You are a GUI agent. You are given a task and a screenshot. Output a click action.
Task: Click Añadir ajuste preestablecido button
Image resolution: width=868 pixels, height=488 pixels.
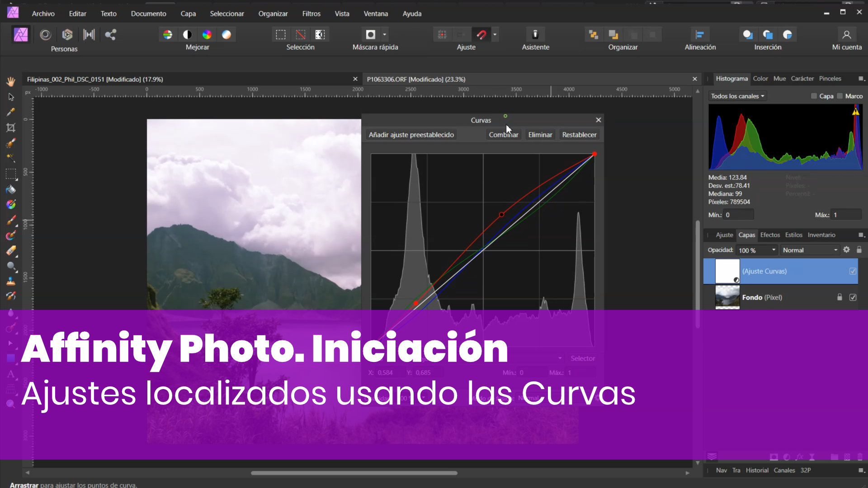[411, 135]
